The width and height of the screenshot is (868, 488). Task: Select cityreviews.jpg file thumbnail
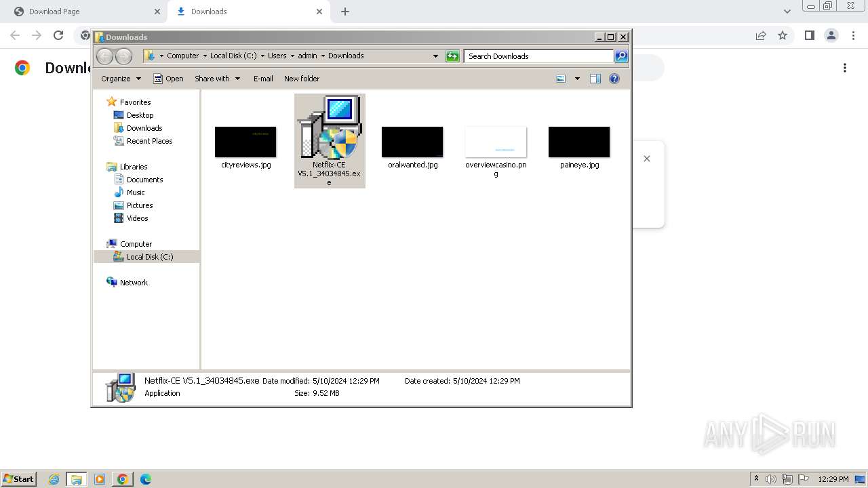[245, 142]
